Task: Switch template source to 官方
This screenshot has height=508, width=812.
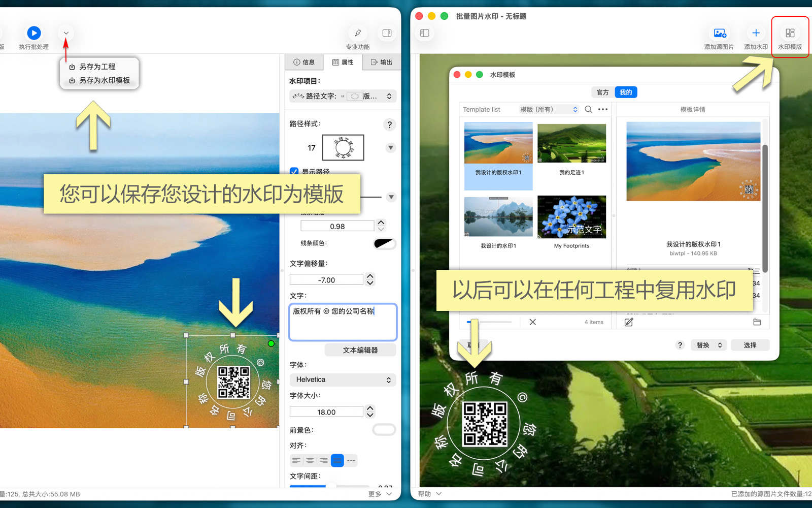Action: (602, 92)
